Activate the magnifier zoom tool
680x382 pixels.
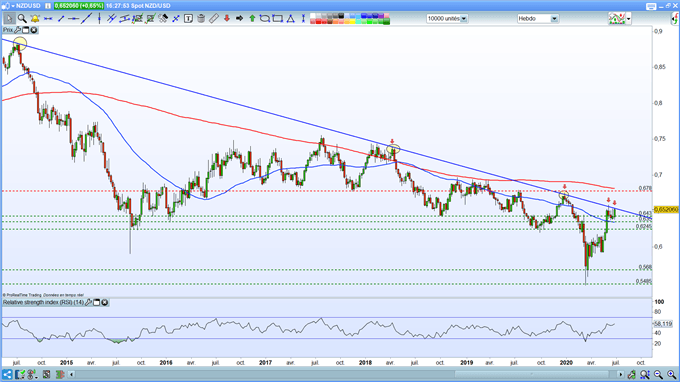tap(22, 19)
